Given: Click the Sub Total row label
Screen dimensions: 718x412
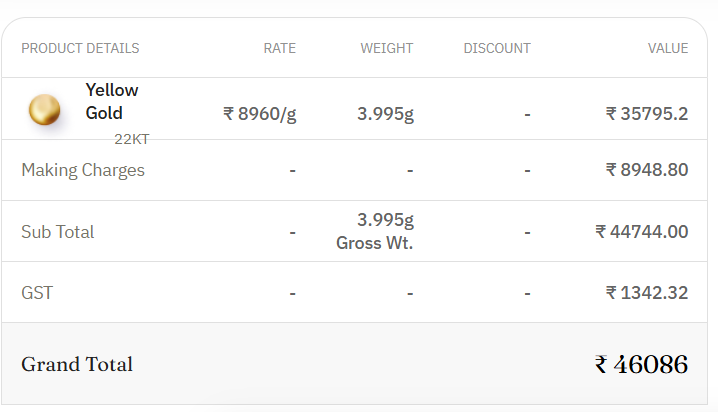Looking at the screenshot, I should tap(58, 232).
